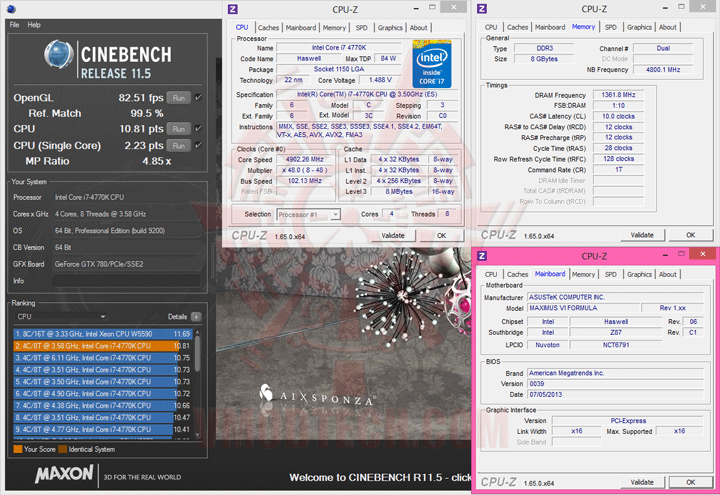Click the NB Frequency 4800.1 MHz value
720x495 pixels.
[x=663, y=70]
